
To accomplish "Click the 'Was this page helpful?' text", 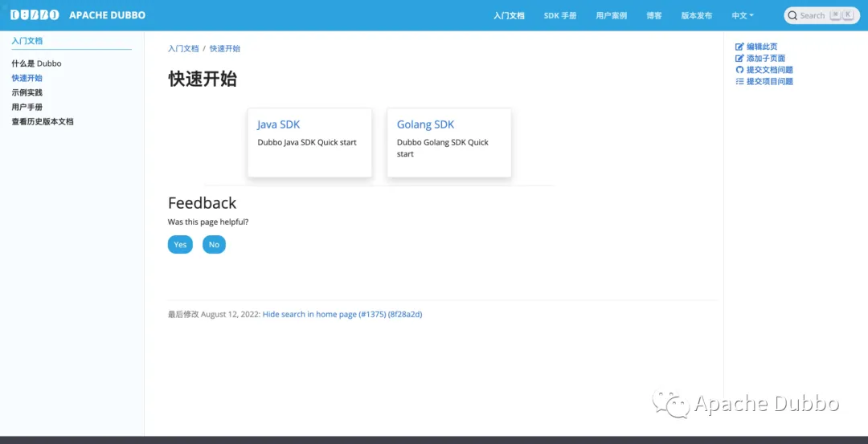I will [208, 222].
